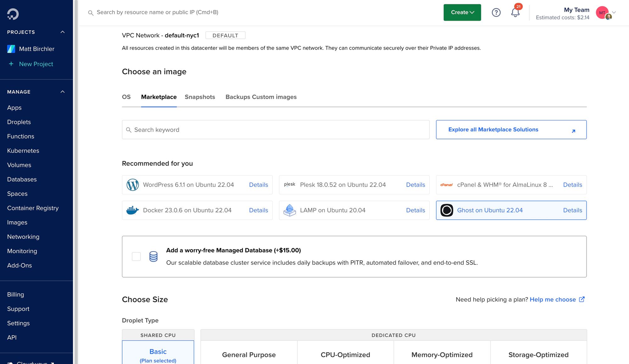The height and width of the screenshot is (364, 629).
Task: Click the Docker whale icon
Action: pyautogui.click(x=132, y=210)
